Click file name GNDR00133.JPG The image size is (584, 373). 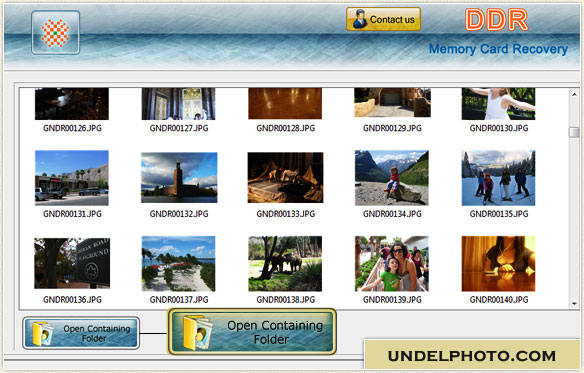coord(286,214)
